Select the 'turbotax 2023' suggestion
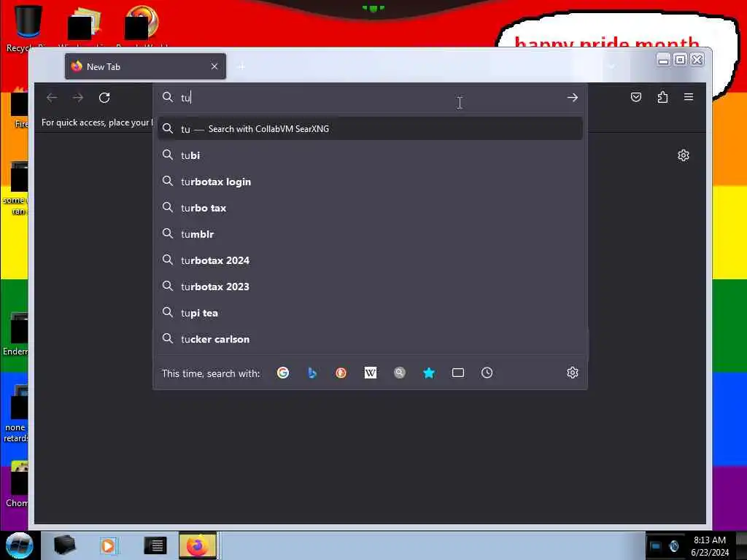Screen dimensions: 747x560 [x=370, y=286]
